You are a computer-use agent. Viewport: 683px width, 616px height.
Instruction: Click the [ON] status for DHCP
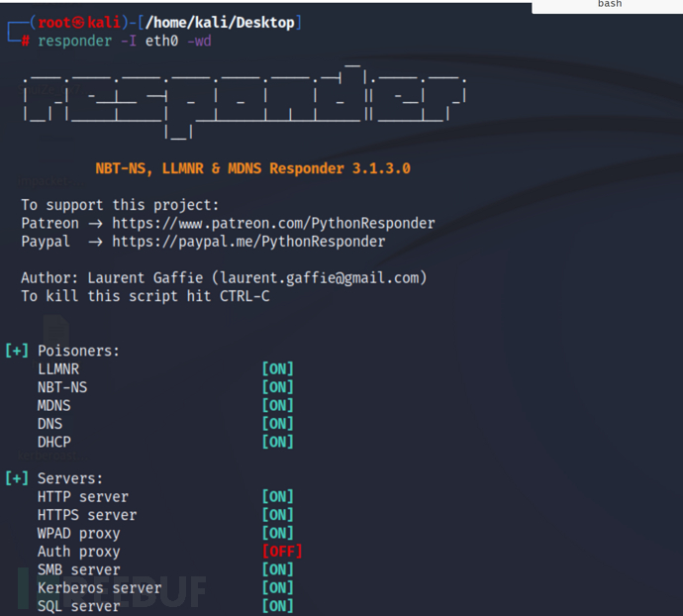pyautogui.click(x=277, y=442)
